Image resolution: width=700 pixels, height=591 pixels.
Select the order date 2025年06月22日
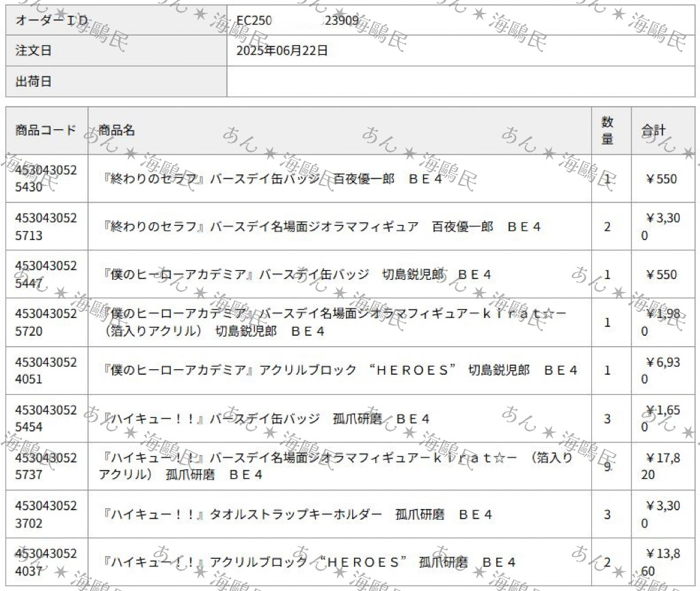tap(282, 51)
